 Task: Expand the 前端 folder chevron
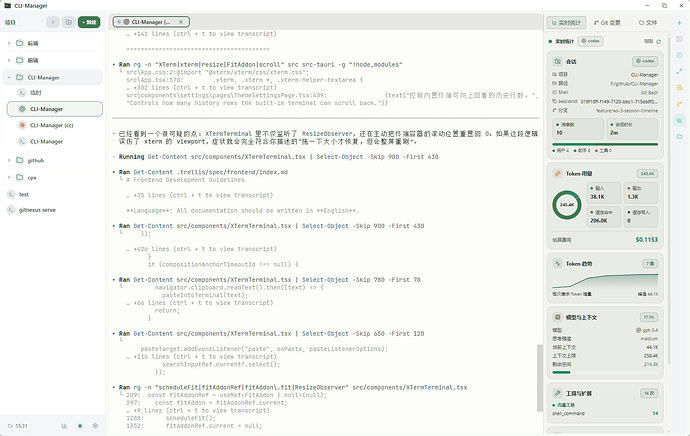pyautogui.click(x=9, y=60)
